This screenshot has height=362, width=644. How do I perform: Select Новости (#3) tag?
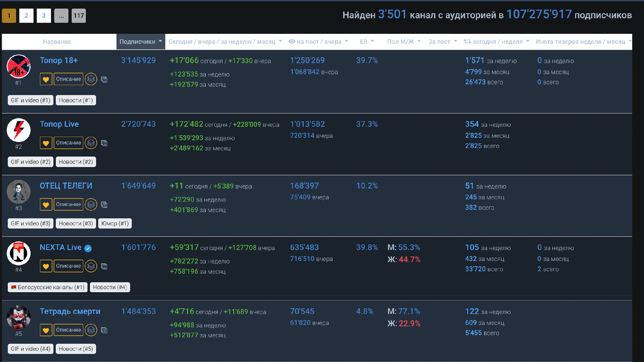click(76, 223)
